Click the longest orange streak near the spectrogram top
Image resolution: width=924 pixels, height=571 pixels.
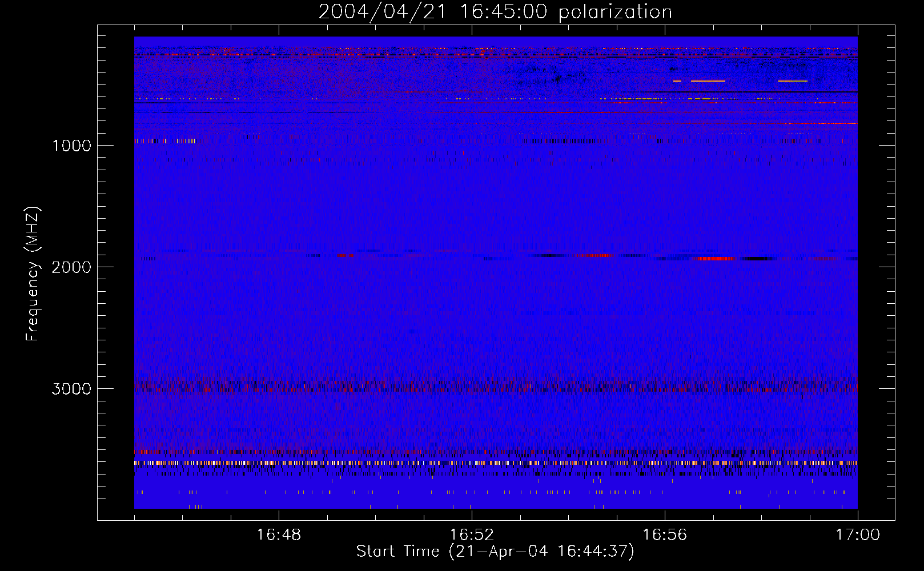[x=708, y=81]
